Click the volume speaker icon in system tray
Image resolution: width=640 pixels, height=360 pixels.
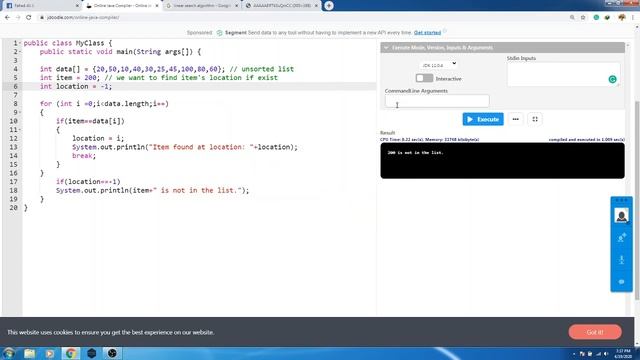606,354
